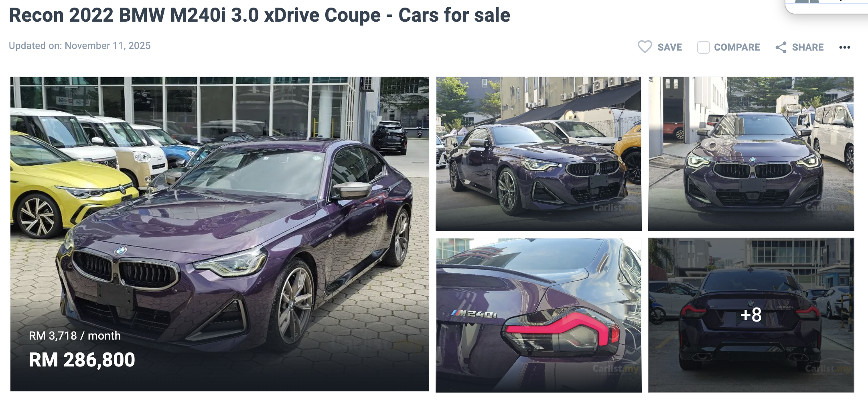868x403 pixels.
Task: Open the main purple BMW photo
Action: point(220,234)
